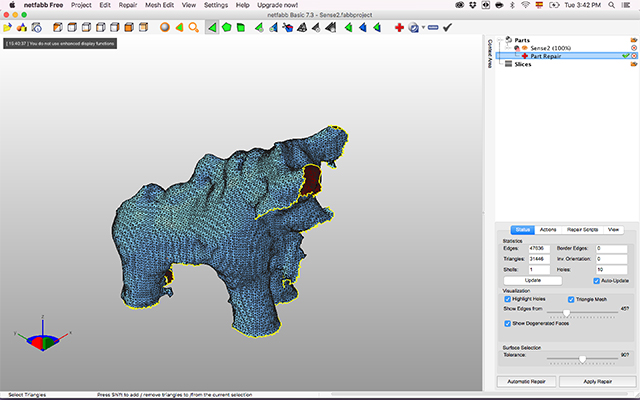Remove Sense2 part with red X icon
The image size is (640, 400).
(x=634, y=47)
